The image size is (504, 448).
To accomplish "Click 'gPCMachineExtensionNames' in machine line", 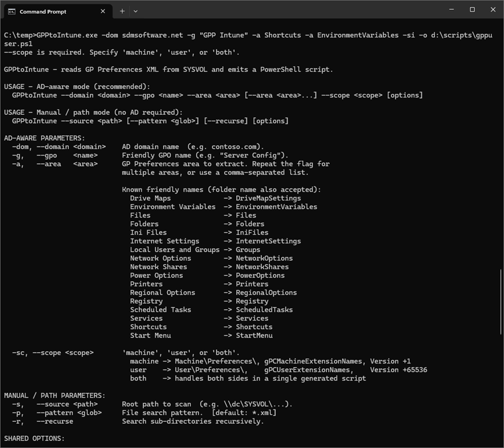I will pos(313,361).
